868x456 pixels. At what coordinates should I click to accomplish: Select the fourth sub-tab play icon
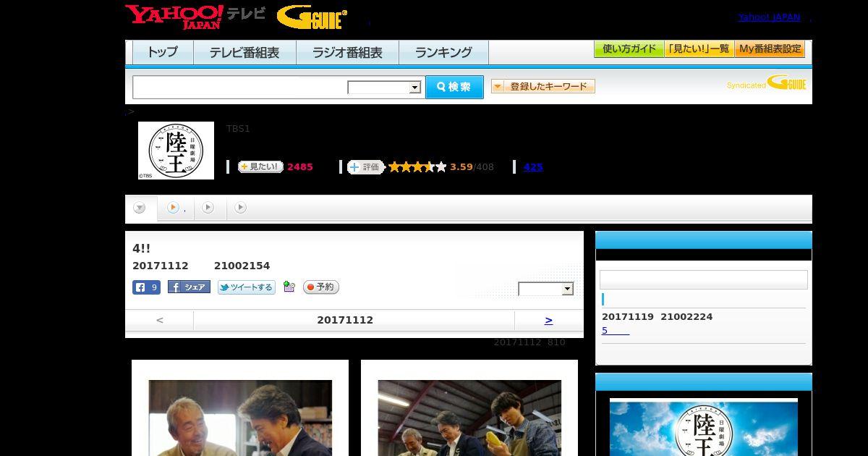coord(241,208)
